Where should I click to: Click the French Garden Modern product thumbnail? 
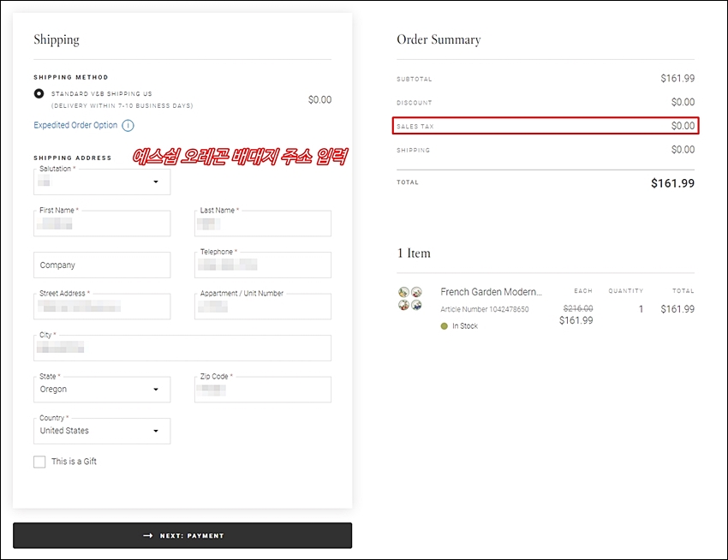[410, 299]
